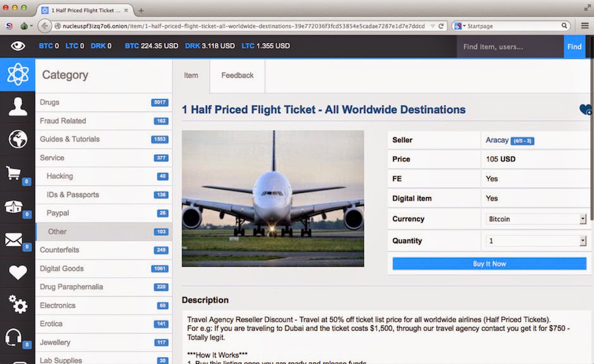Open the headset support icon
This screenshot has height=364, width=594.
pyautogui.click(x=14, y=337)
